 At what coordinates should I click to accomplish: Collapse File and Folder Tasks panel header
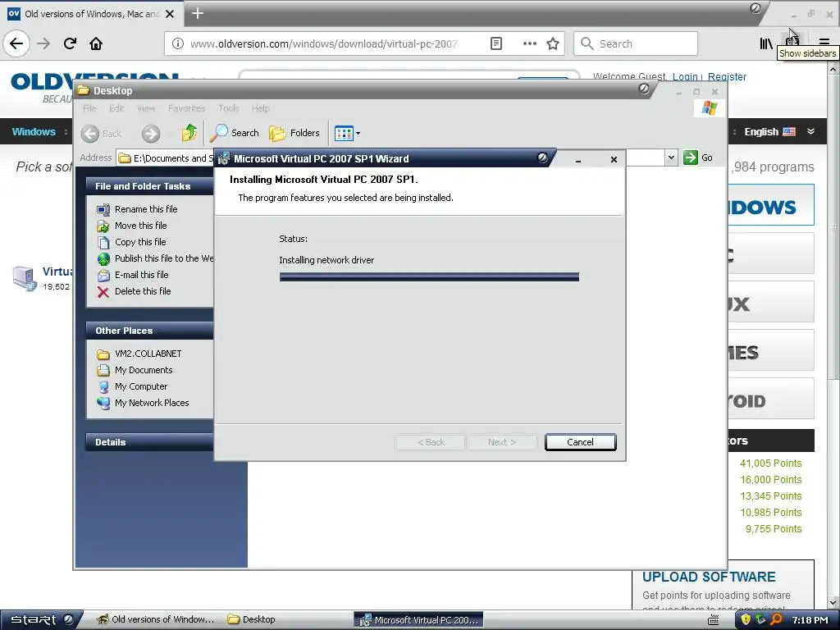point(149,186)
